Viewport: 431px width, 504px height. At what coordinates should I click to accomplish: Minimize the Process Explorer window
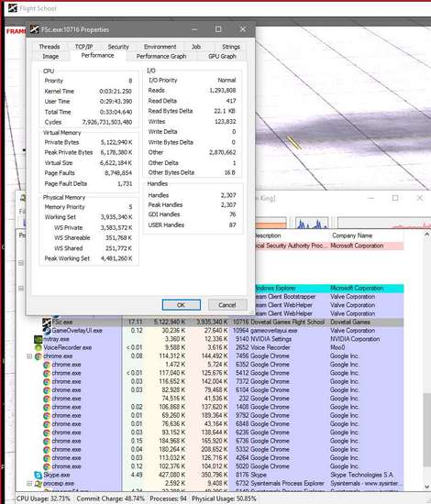[x=370, y=198]
